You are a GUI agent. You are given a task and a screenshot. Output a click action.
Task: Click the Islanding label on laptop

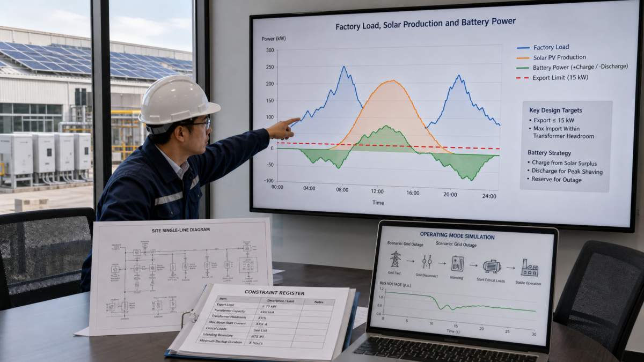pos(457,277)
